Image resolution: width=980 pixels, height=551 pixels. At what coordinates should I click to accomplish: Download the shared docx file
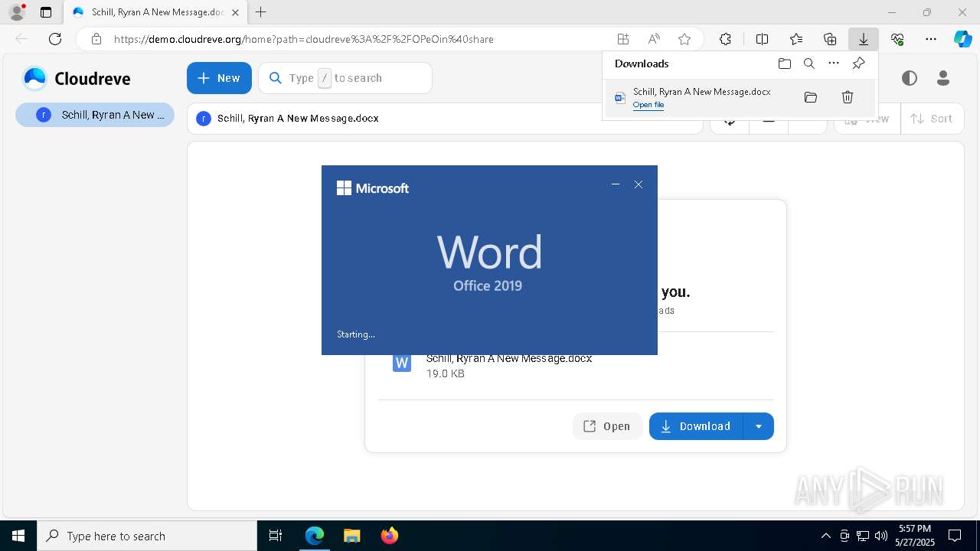696,426
